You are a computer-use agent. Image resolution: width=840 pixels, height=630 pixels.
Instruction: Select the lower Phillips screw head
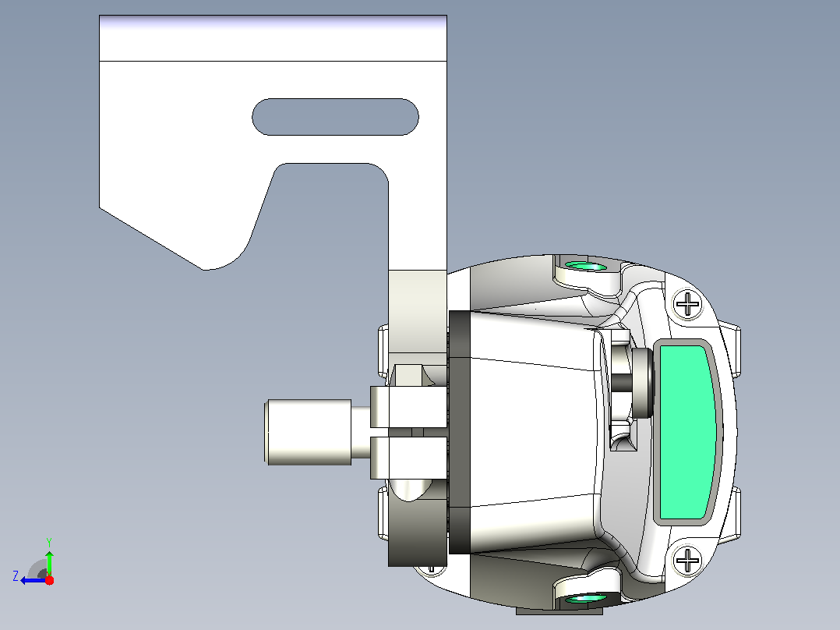click(x=687, y=560)
